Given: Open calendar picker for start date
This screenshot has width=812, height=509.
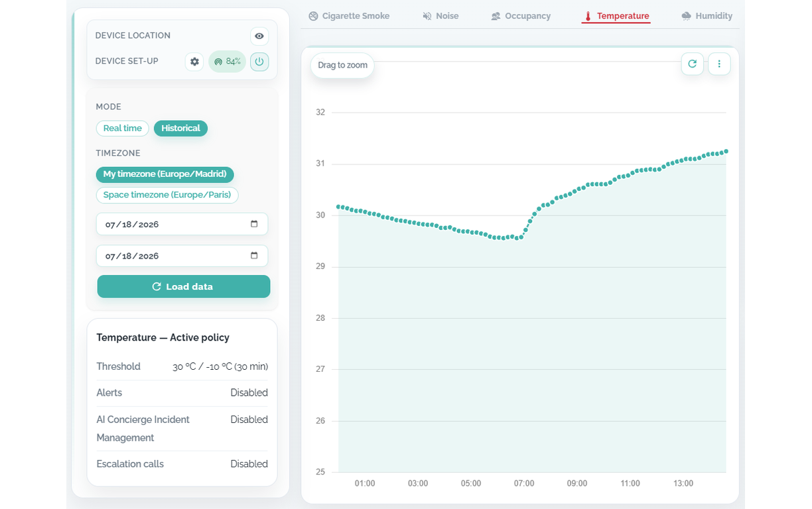Looking at the screenshot, I should pyautogui.click(x=254, y=224).
